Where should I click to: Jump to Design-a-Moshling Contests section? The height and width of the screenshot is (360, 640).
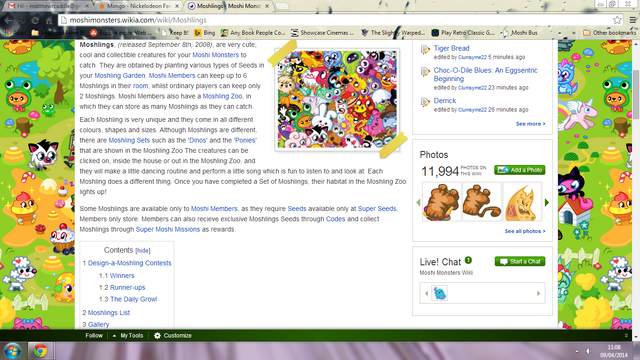(x=129, y=263)
